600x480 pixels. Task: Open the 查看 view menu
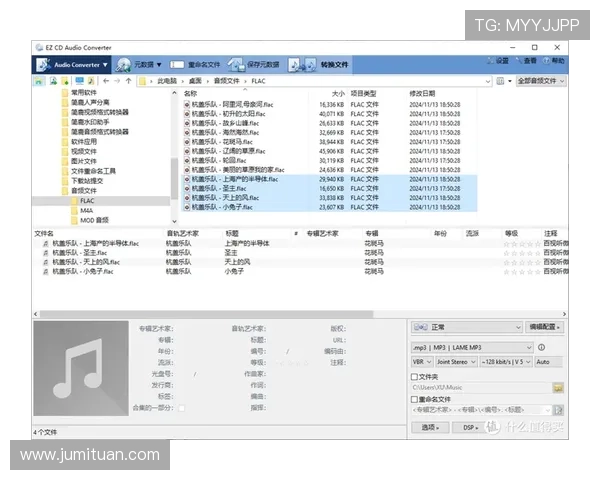[526, 60]
